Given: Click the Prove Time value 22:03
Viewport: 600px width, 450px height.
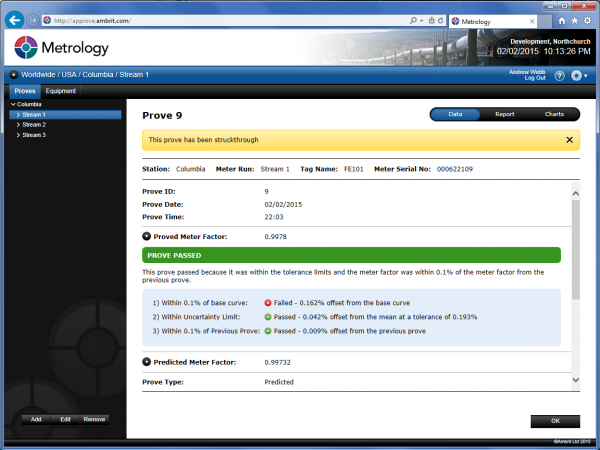Looking at the screenshot, I should [274, 217].
